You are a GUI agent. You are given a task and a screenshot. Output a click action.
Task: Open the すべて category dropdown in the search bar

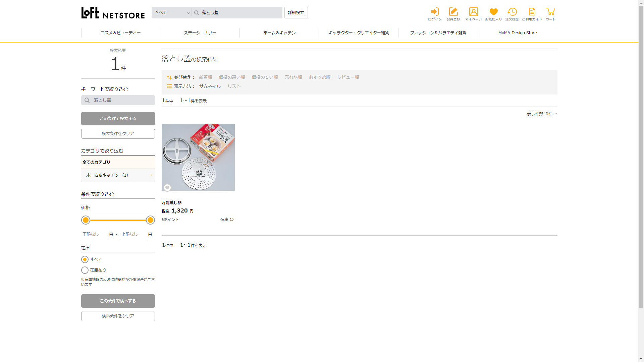click(x=172, y=13)
